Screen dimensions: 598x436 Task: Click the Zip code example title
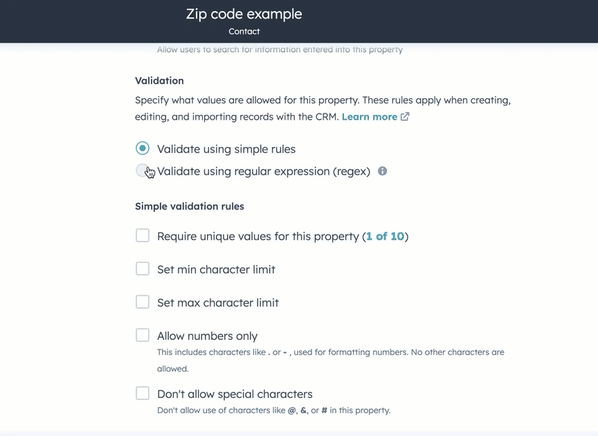(x=244, y=14)
